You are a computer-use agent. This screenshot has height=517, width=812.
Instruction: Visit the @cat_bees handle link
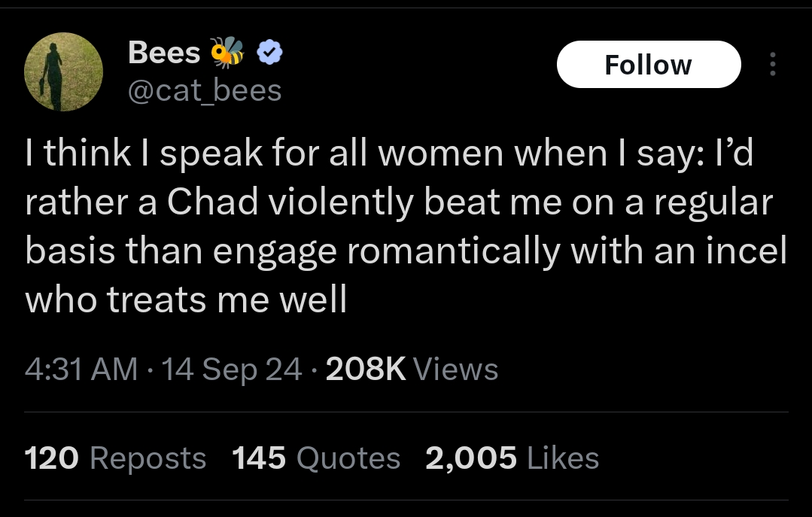tap(205, 90)
